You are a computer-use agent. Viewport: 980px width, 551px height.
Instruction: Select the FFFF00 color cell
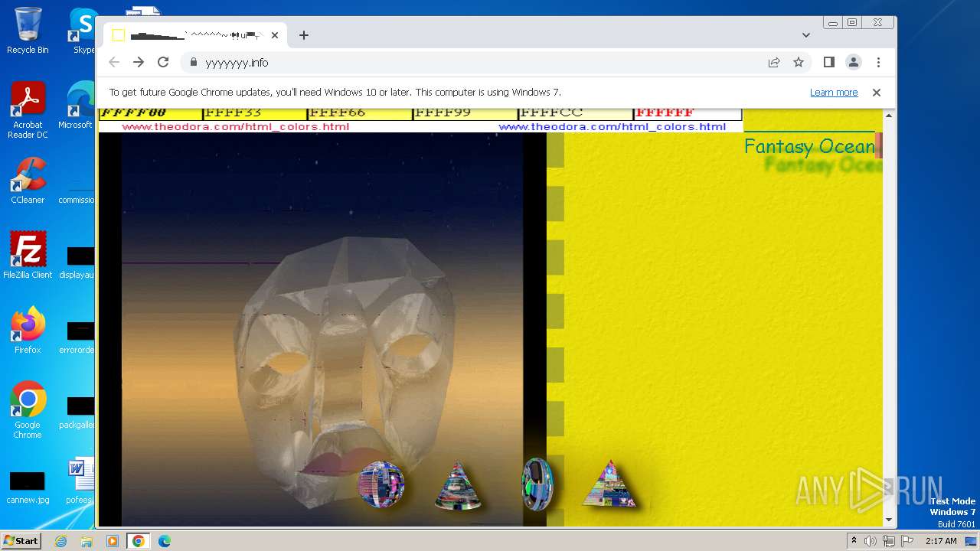[150, 113]
